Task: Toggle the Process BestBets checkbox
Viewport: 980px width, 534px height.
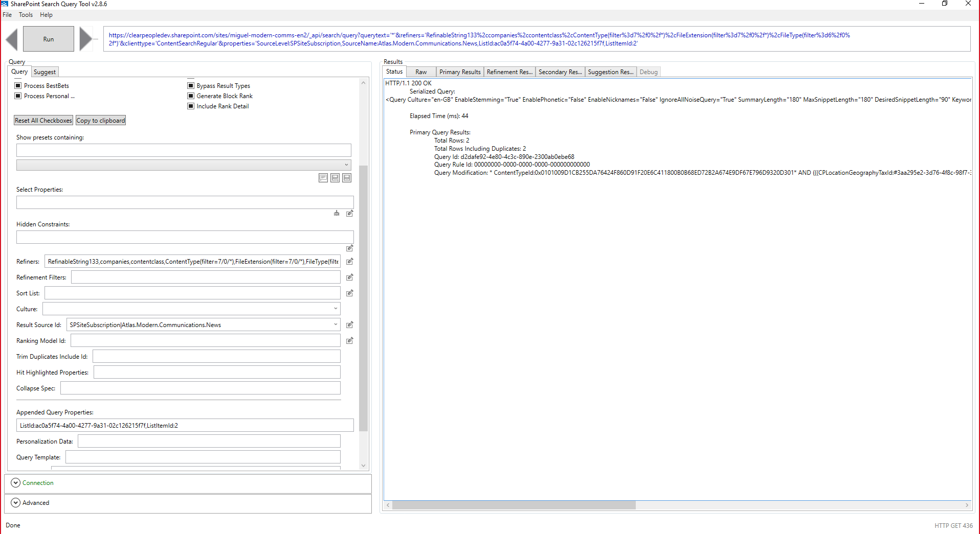Action: tap(18, 85)
